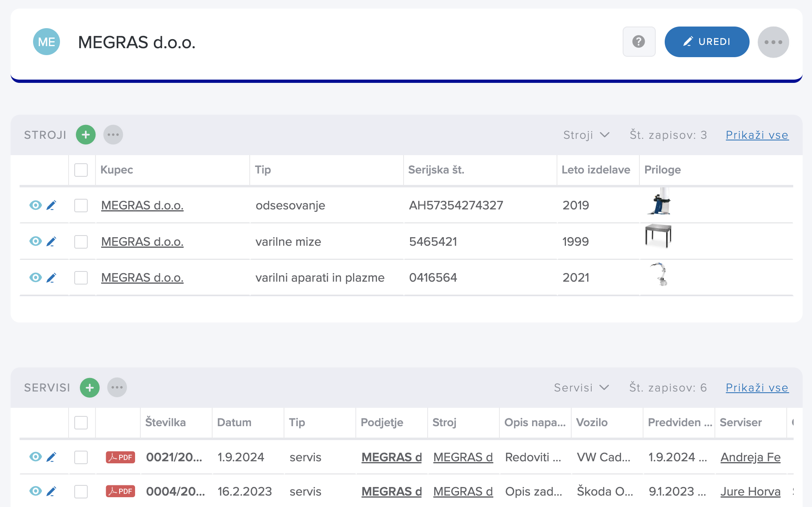812x507 pixels.
Task: Add a new machine in STROJI
Action: pyautogui.click(x=86, y=135)
